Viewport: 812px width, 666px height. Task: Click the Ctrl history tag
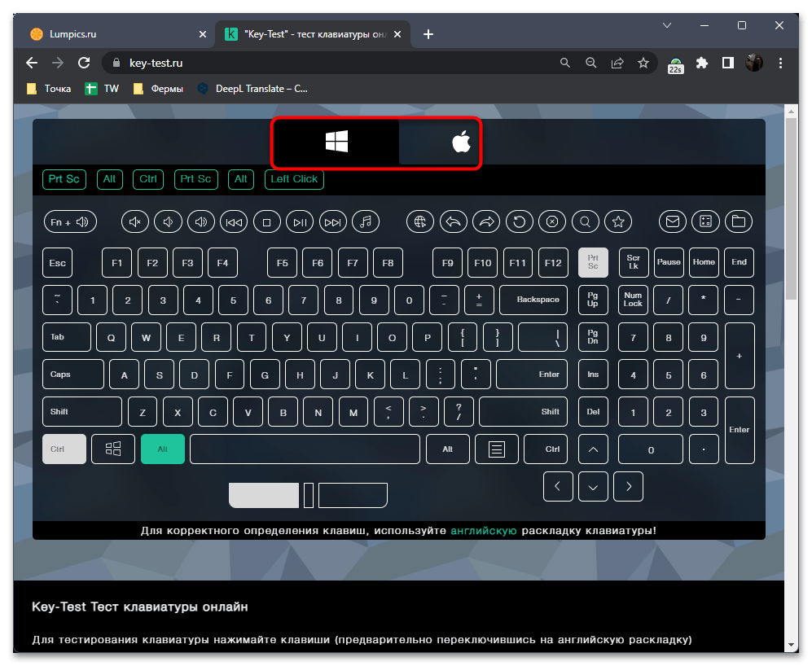coord(148,179)
